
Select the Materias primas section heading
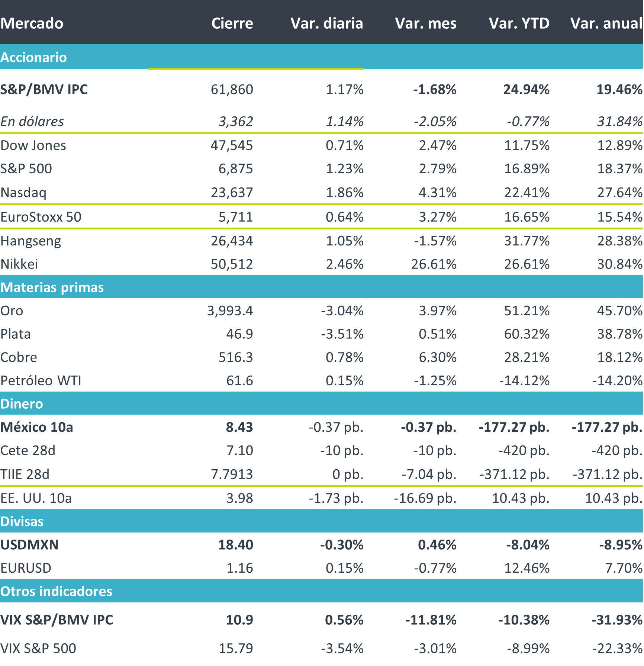(52, 287)
